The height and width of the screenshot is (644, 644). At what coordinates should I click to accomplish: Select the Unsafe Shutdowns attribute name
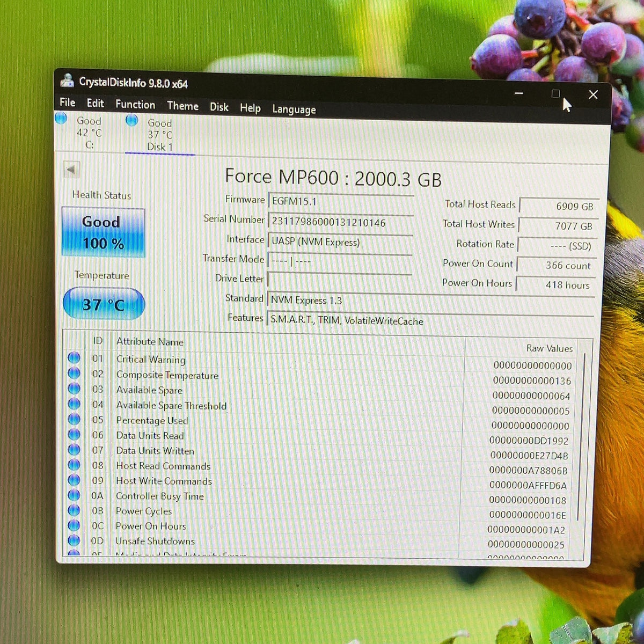click(155, 541)
